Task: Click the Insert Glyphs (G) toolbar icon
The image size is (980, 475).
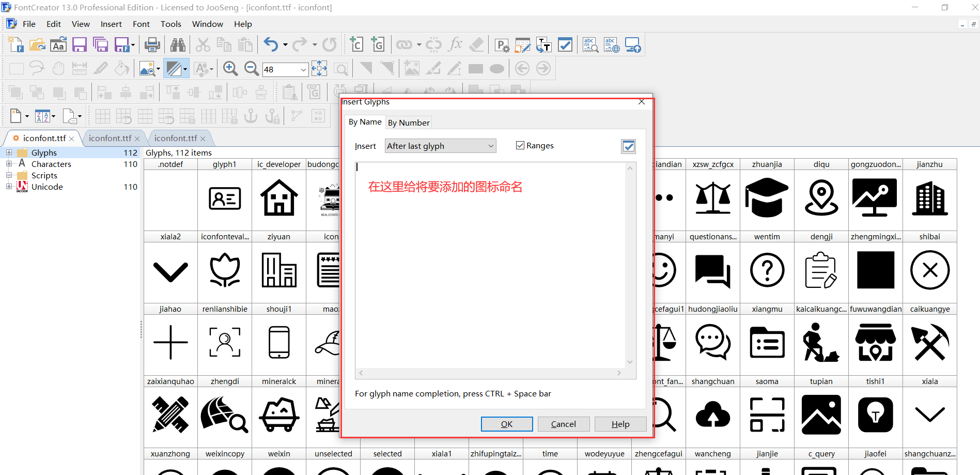Action: [378, 45]
